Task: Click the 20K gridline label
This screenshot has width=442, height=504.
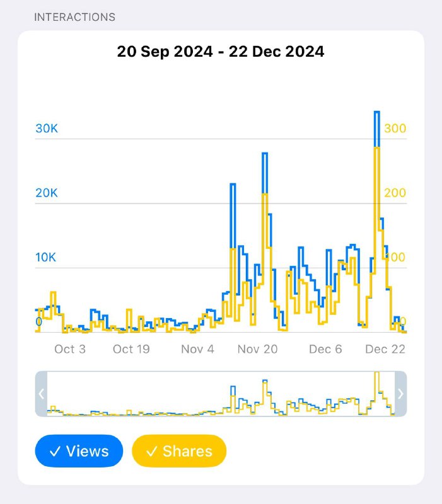Action: (47, 193)
